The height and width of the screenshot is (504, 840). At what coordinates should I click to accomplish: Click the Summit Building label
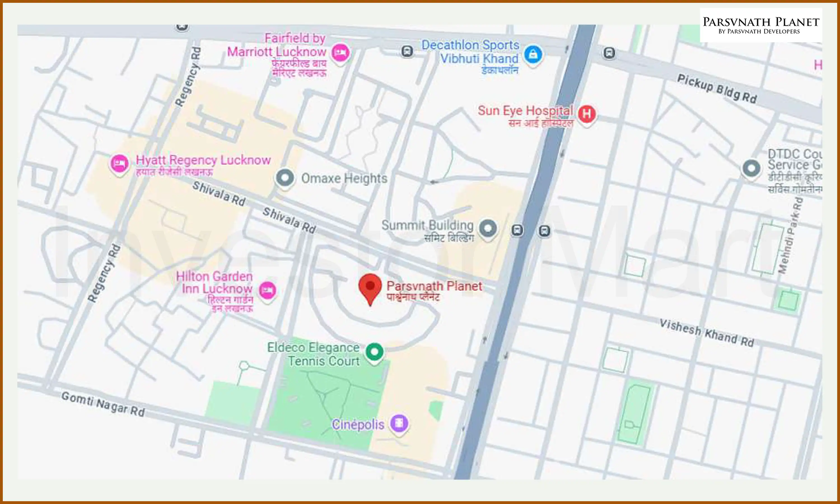pos(428,231)
